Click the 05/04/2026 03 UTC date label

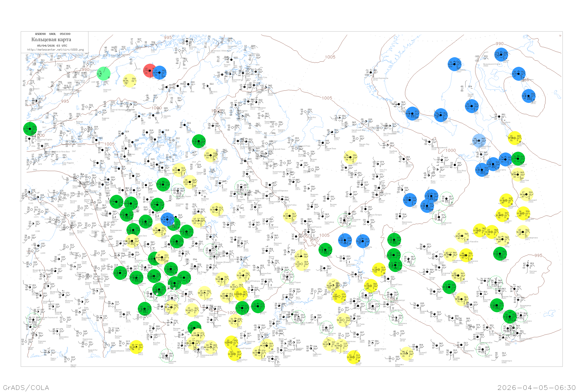coord(52,46)
